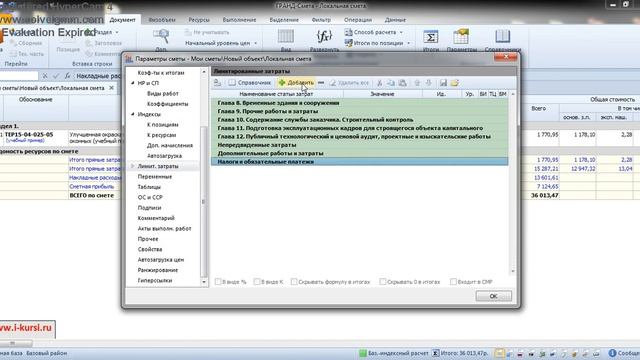The height and width of the screenshot is (360, 640).
Task: Click the minus delete icon next to Добавить
Action: [x=321, y=83]
